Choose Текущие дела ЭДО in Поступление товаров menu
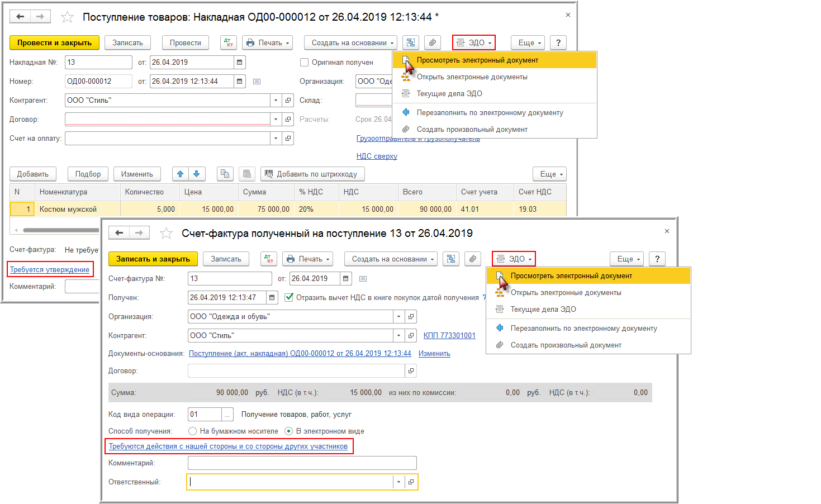Image resolution: width=821 pixels, height=504 pixels. pos(495,93)
